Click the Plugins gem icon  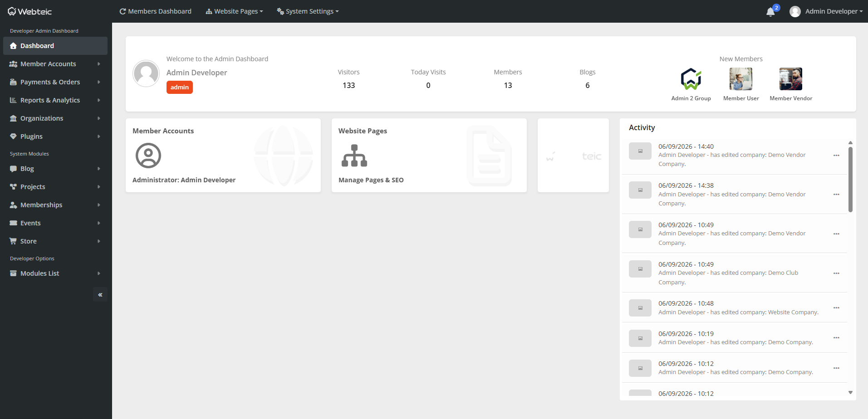13,136
